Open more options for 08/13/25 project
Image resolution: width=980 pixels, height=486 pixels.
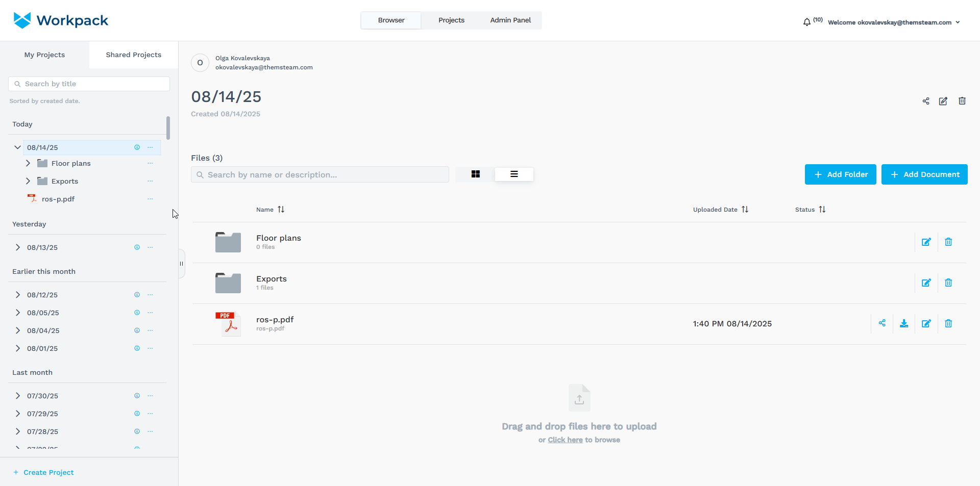click(150, 247)
